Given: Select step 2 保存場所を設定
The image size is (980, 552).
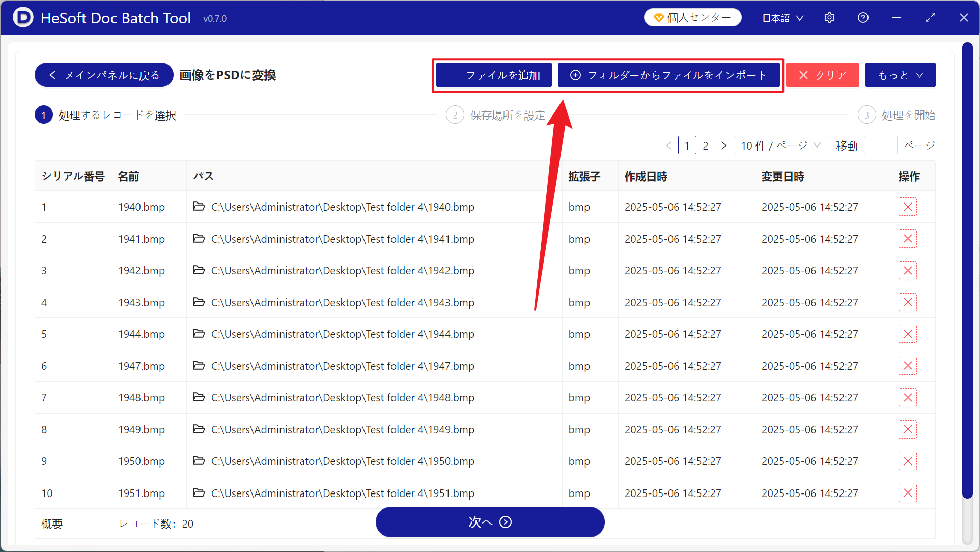Looking at the screenshot, I should tap(496, 115).
